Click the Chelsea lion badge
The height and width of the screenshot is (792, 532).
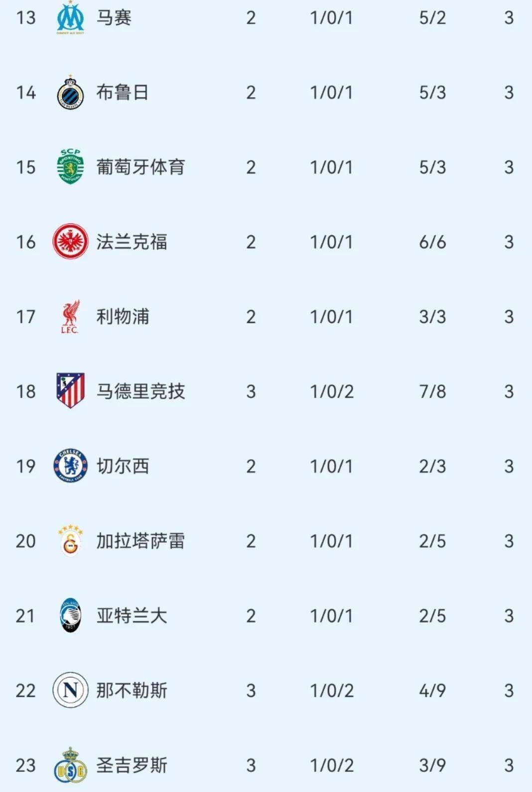70,466
